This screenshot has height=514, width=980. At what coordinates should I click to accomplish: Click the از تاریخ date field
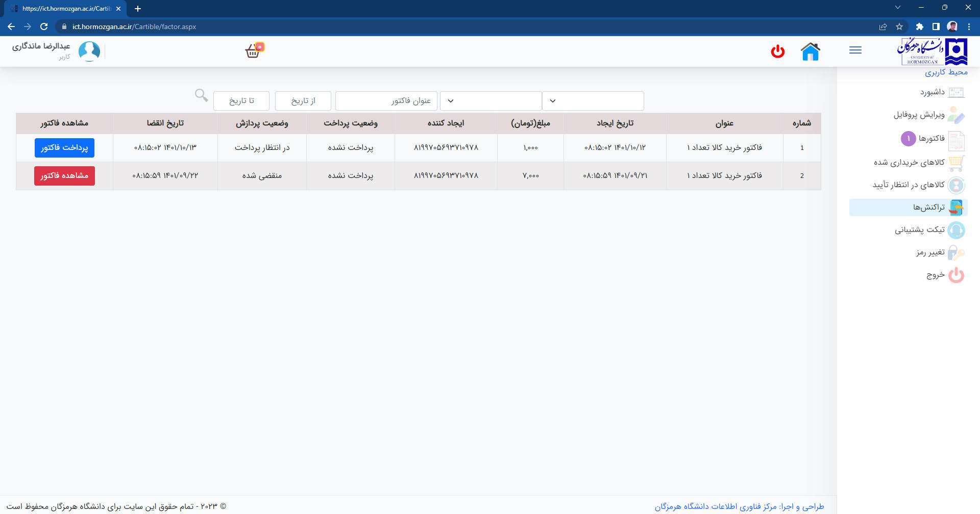pos(303,101)
